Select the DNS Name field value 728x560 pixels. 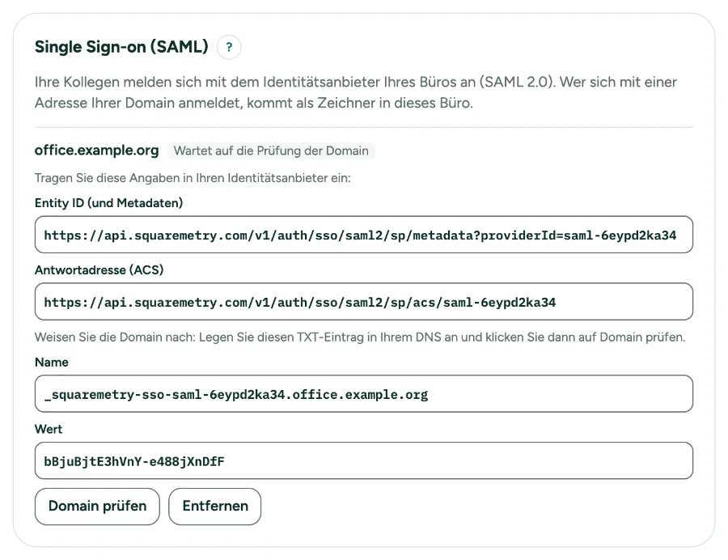pyautogui.click(x=363, y=394)
